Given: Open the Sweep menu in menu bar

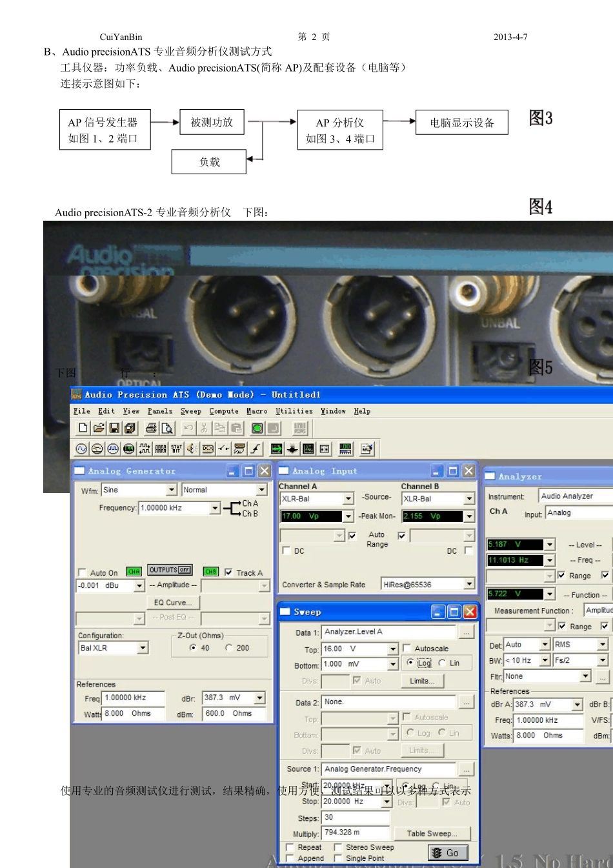Looking at the screenshot, I should coord(190,411).
